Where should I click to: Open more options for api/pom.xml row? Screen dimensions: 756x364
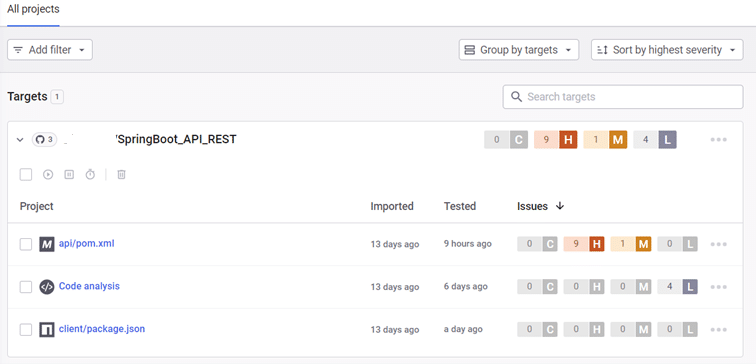(718, 244)
